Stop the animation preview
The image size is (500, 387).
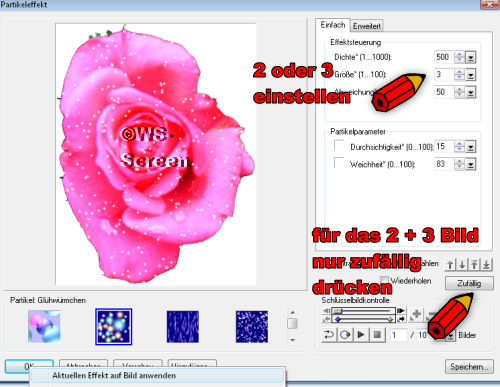pos(377,334)
